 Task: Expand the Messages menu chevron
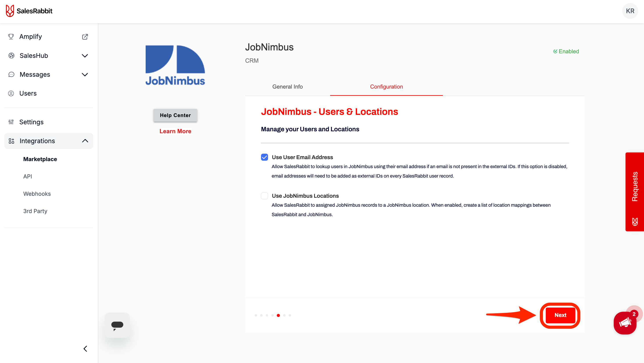(85, 75)
